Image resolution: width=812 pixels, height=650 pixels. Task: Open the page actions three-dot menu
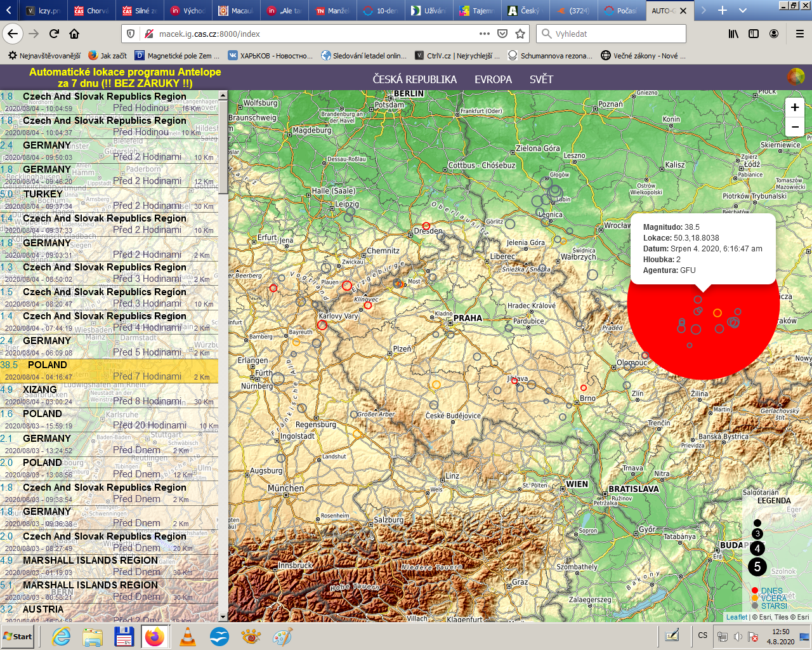[x=485, y=34]
